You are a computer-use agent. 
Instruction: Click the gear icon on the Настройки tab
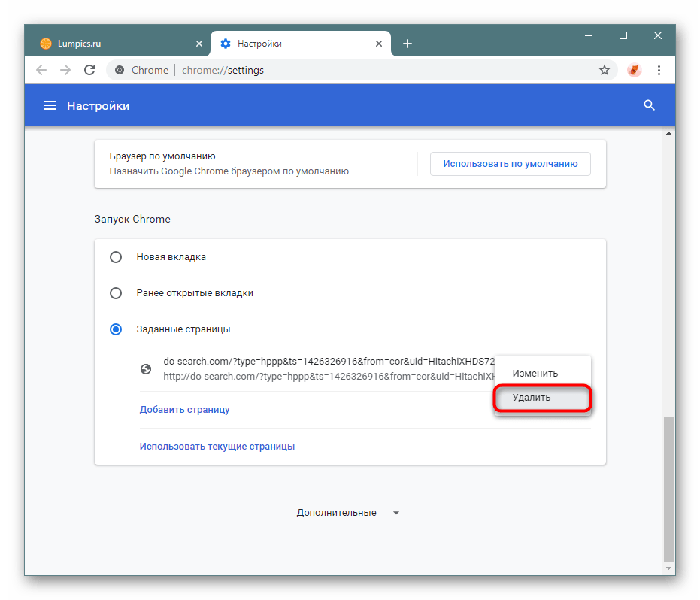coord(226,44)
